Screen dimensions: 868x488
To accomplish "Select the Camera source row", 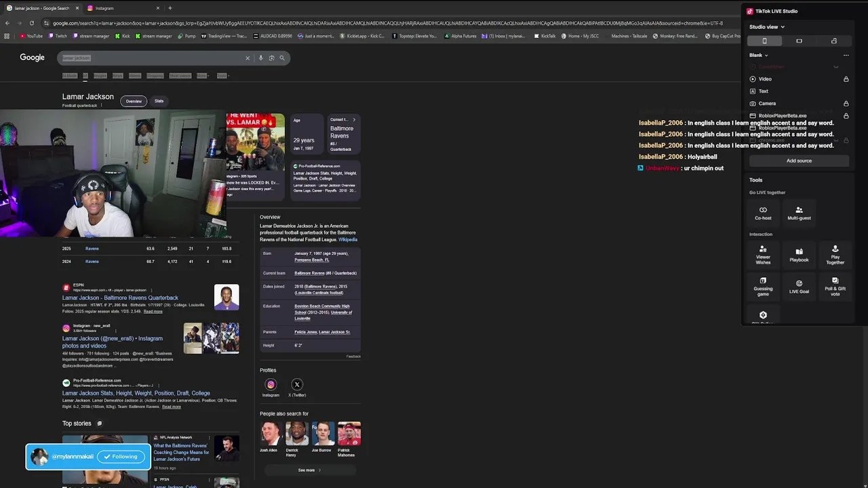I will click(x=799, y=104).
